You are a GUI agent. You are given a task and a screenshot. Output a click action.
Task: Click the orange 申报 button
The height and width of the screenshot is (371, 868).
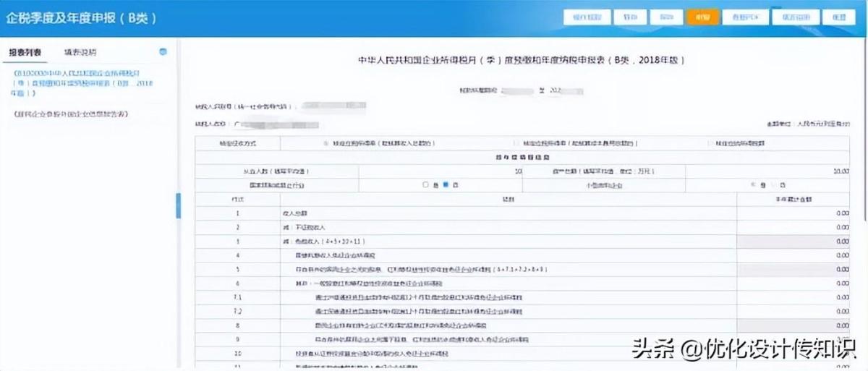point(698,17)
